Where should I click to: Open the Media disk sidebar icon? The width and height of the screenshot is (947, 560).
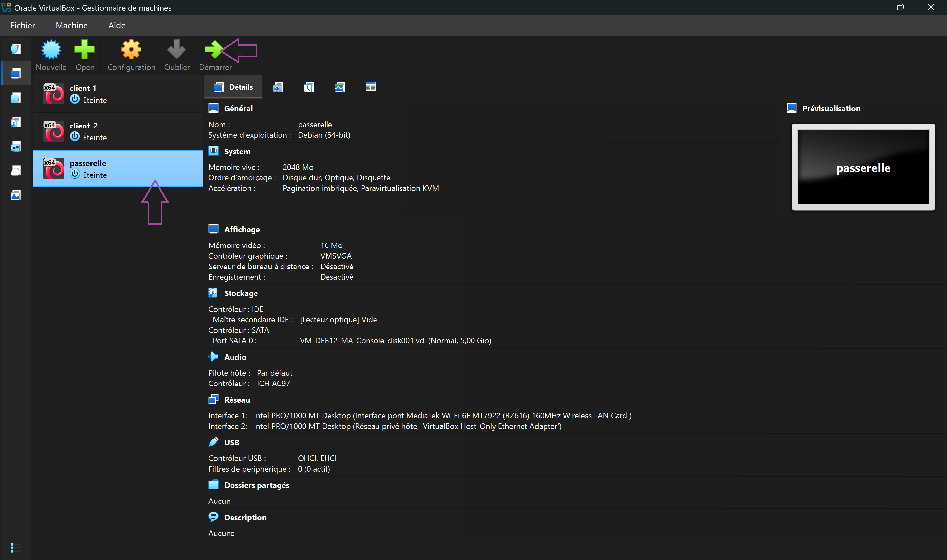[x=15, y=122]
